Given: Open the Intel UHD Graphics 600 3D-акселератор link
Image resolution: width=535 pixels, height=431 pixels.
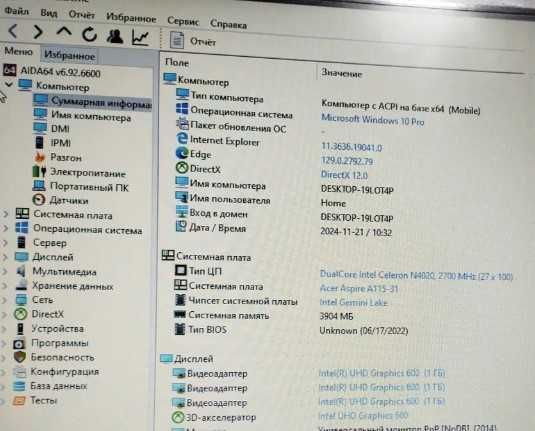Looking at the screenshot, I should pos(363,415).
